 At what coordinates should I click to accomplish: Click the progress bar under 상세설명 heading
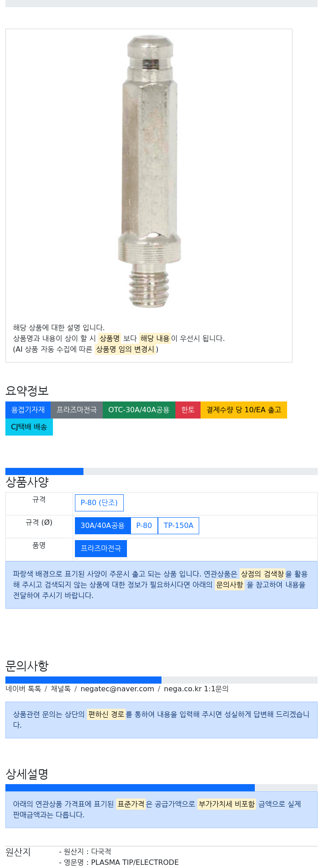pos(161,788)
